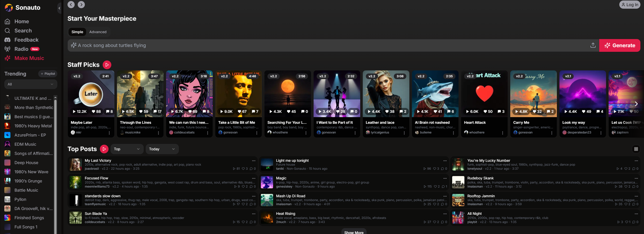Open options menu for Through the Lines card

click(x=158, y=133)
